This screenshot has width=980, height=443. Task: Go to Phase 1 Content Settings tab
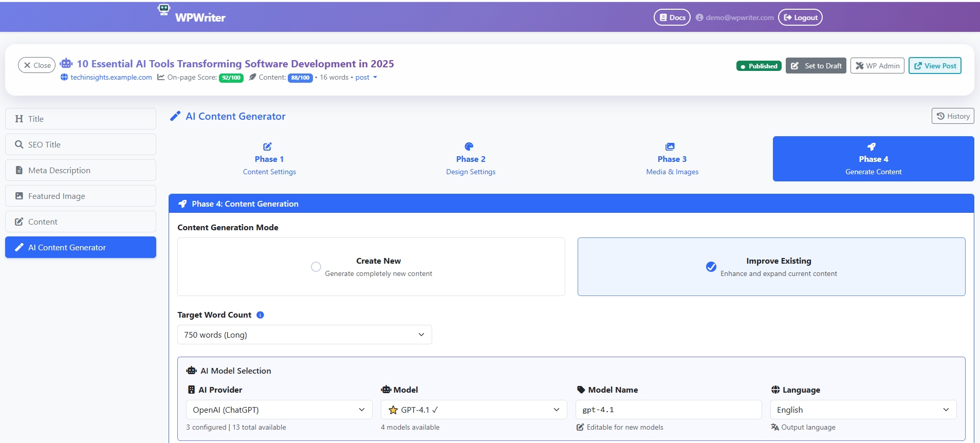click(x=269, y=159)
